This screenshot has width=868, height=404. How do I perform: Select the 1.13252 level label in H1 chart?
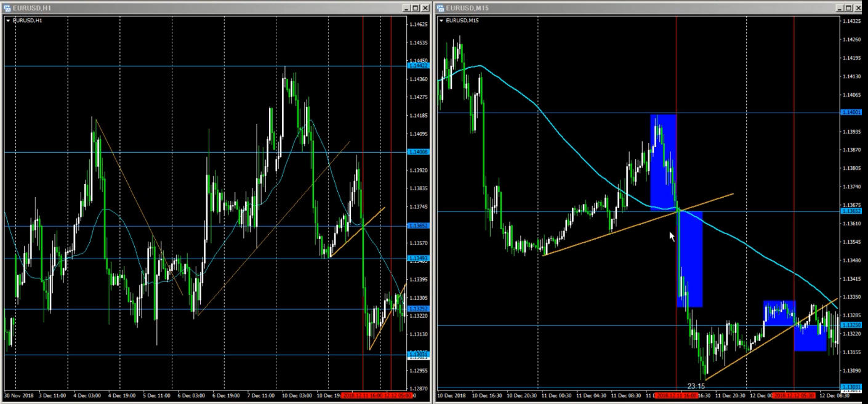click(x=418, y=309)
